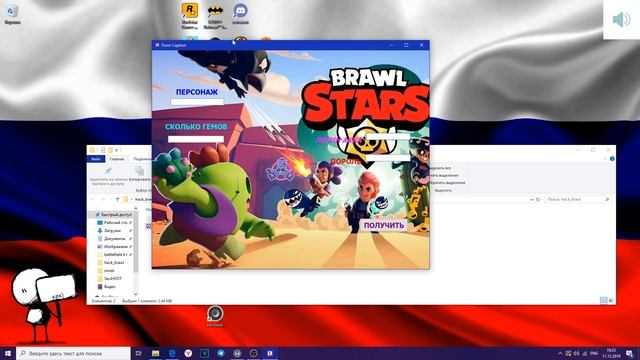Click the Windows Start button
This screenshot has height=360, width=640.
coord(8,353)
